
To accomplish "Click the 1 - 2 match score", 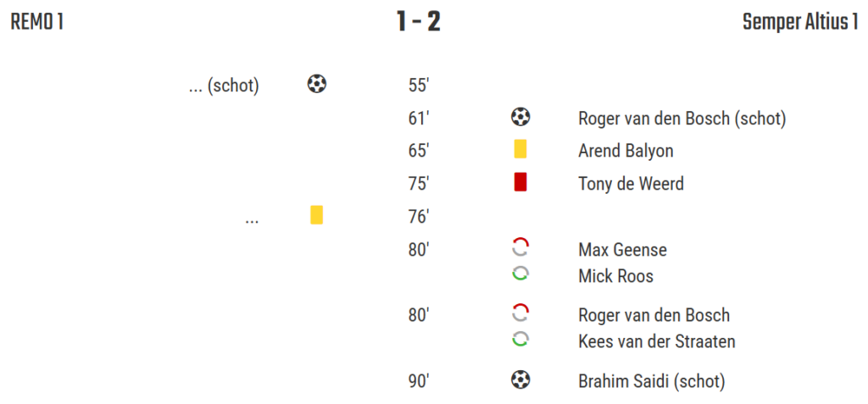I will [x=419, y=22].
